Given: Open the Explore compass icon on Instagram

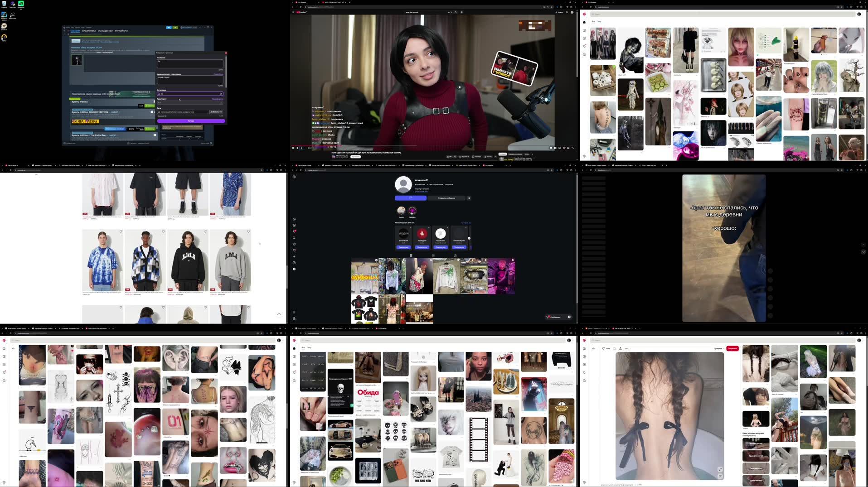Looking at the screenshot, I should [x=294, y=244].
